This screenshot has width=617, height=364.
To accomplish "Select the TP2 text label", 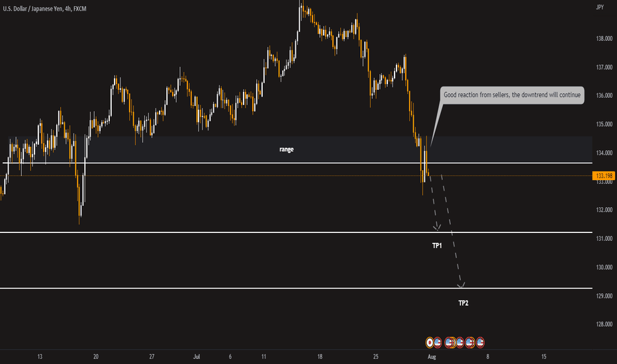I will click(463, 302).
